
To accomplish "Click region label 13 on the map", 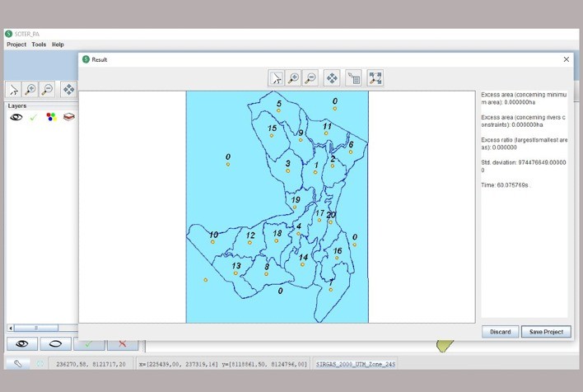I will click(x=236, y=265).
